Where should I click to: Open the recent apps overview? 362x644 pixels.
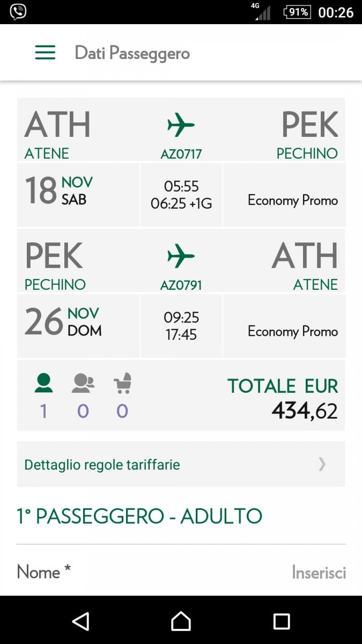[282, 621]
